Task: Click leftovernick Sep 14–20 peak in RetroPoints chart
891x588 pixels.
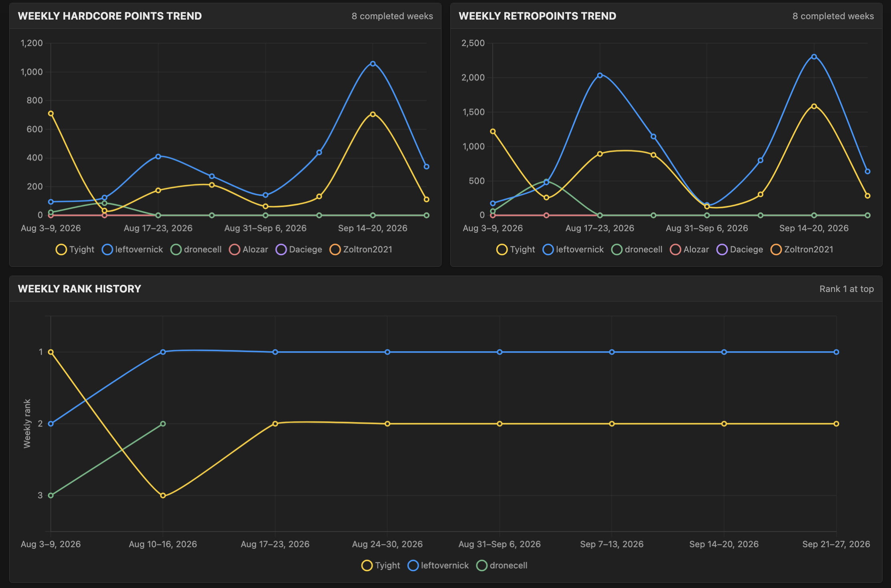Action: click(x=814, y=57)
